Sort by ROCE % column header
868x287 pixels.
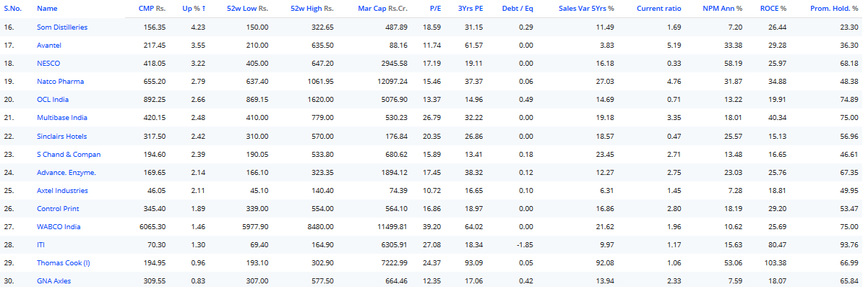(773, 9)
